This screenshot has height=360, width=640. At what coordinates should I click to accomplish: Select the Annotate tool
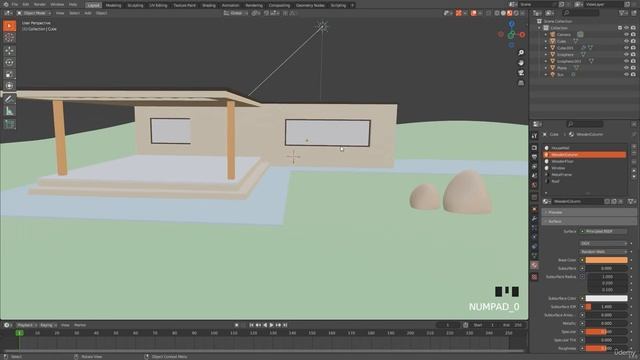tap(9, 99)
